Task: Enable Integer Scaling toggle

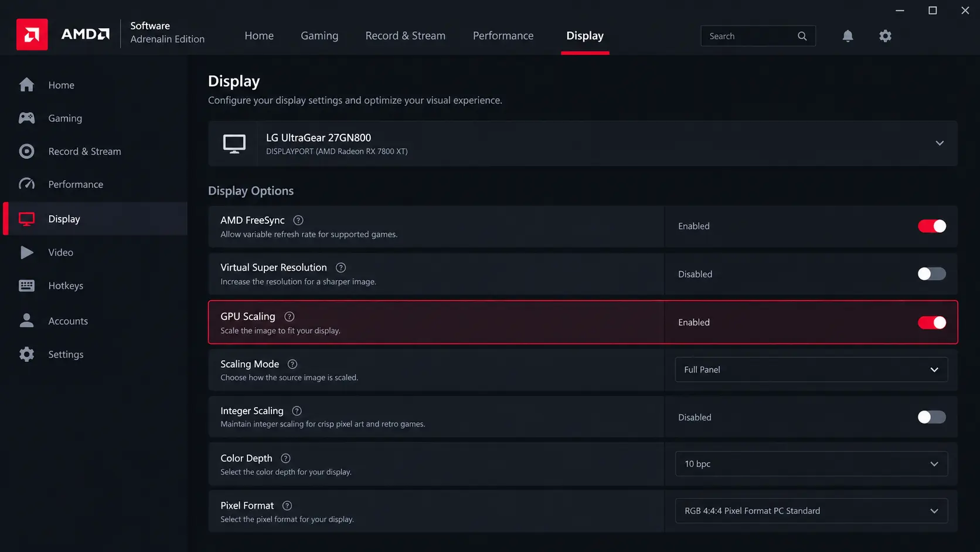Action: click(x=932, y=417)
